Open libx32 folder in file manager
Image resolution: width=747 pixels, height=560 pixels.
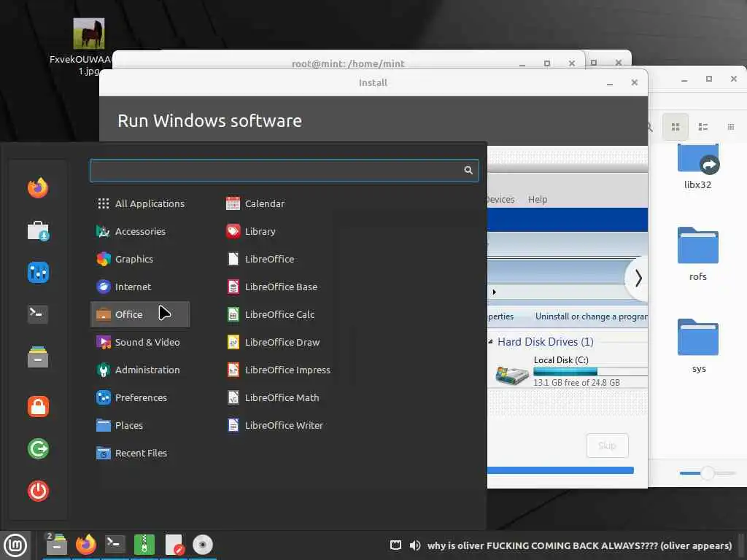[698, 166]
